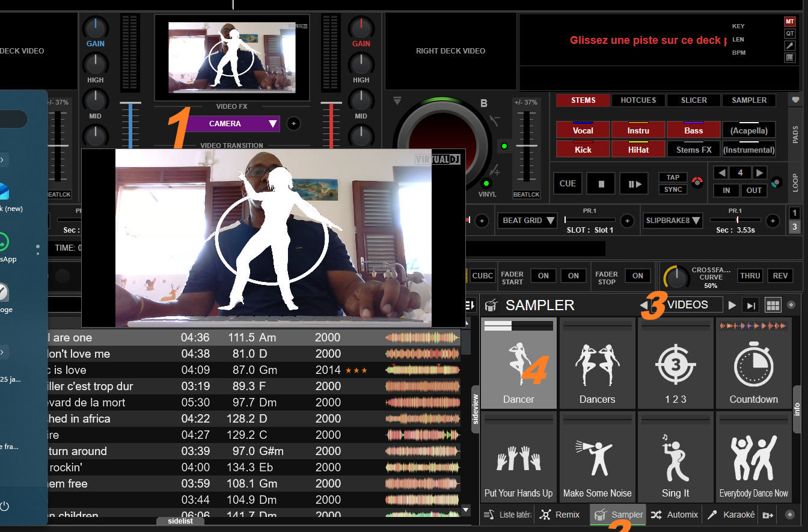
Task: Click the piano keys icon under microphone
Action: pos(790,58)
